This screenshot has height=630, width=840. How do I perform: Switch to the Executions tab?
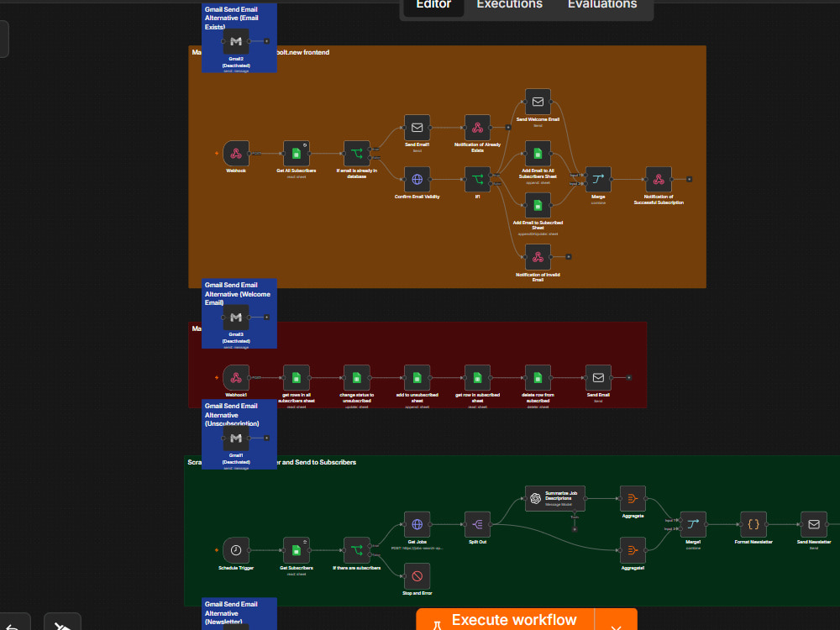tap(510, 5)
